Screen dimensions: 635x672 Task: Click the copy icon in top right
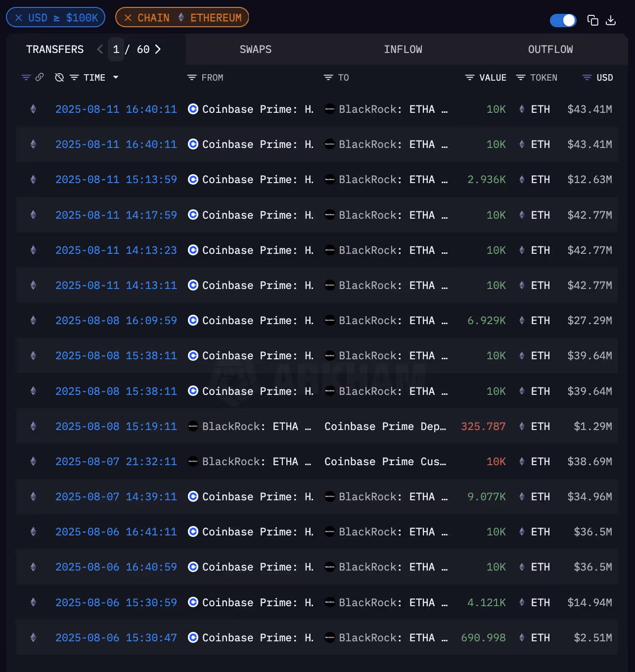click(x=592, y=20)
